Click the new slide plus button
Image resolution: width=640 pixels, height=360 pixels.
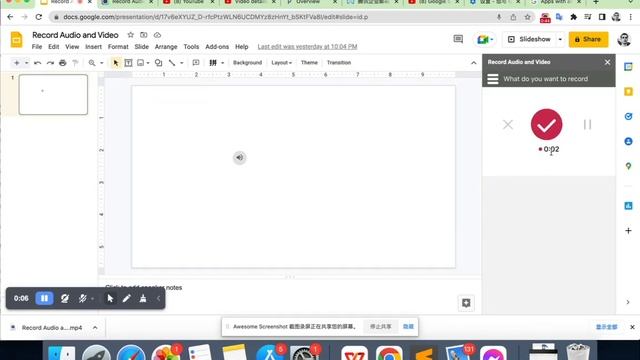16,63
